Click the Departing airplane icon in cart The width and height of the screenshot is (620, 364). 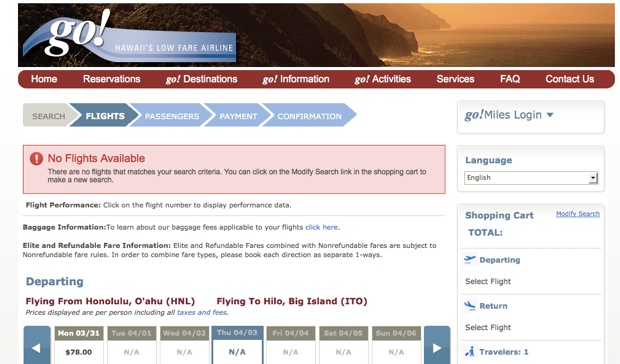[470, 260]
